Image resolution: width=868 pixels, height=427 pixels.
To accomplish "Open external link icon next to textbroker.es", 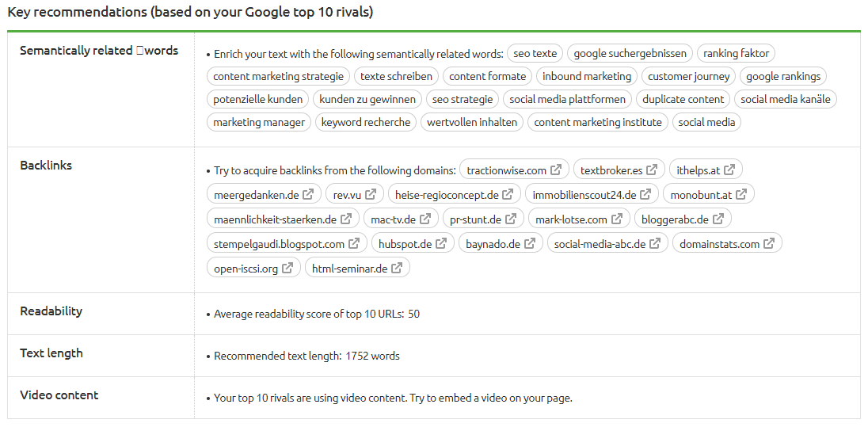I will coord(652,170).
